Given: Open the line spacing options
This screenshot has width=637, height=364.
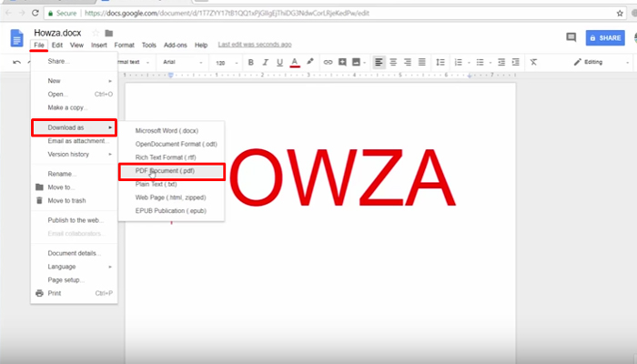Looking at the screenshot, I should (440, 62).
